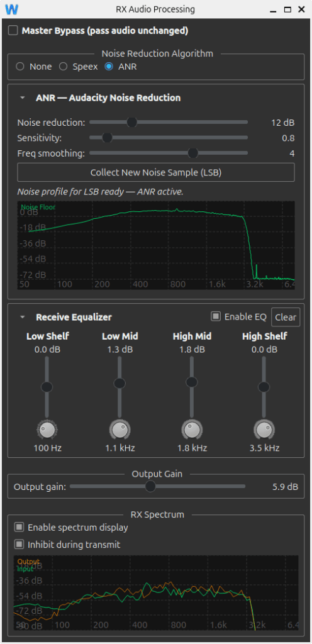The height and width of the screenshot is (644, 312).
Task: Click the Low Mid gain slider handle
Action: point(120,383)
